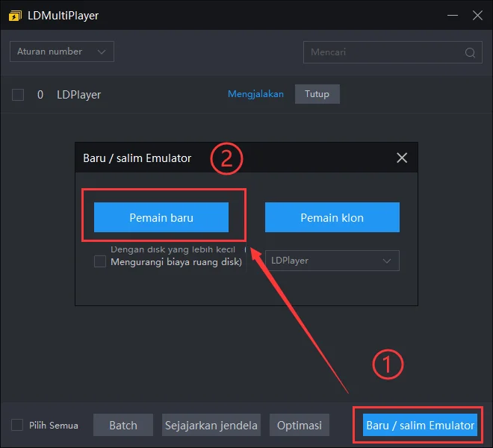Click the index number 0 of LDPlayer row
493x448 pixels.
[40, 95]
